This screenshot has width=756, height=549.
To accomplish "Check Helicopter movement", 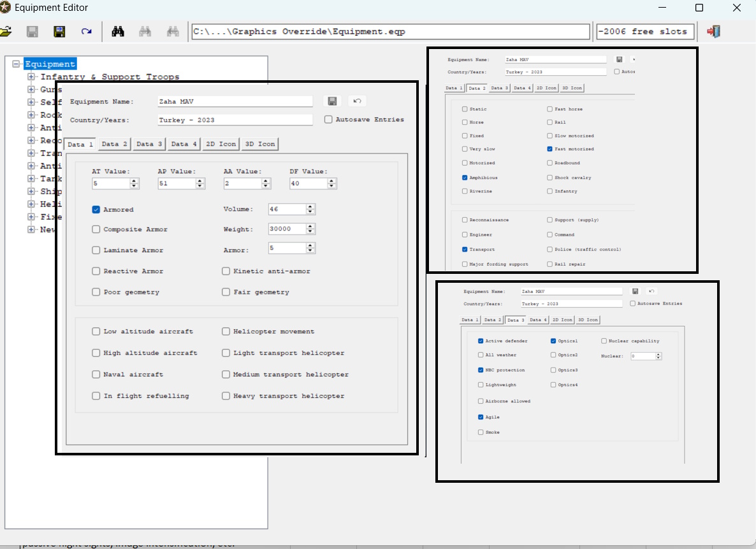I will click(x=226, y=331).
